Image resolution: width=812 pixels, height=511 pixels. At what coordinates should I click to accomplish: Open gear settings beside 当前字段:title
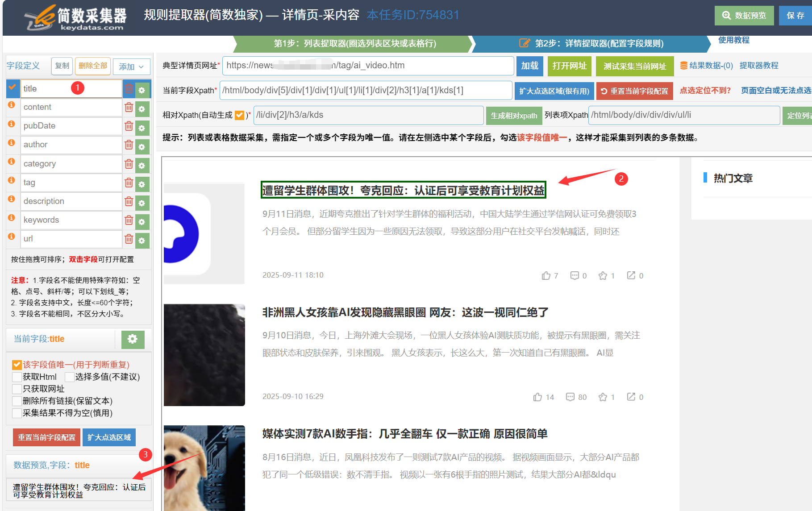pyautogui.click(x=131, y=340)
